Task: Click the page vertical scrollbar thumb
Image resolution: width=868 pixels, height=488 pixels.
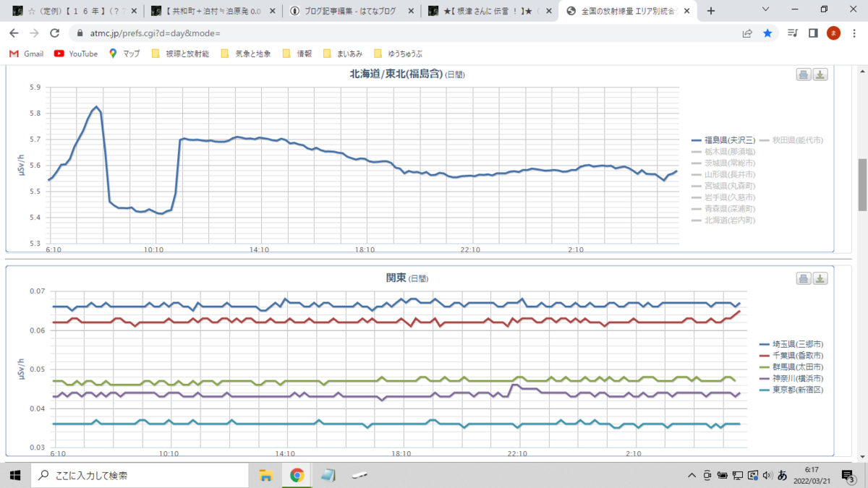Action: point(861,184)
